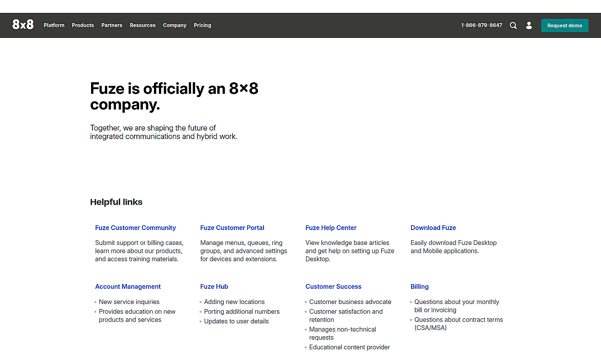Open the Partners menu
Image resolution: width=601 pixels, height=364 pixels.
pos(112,25)
